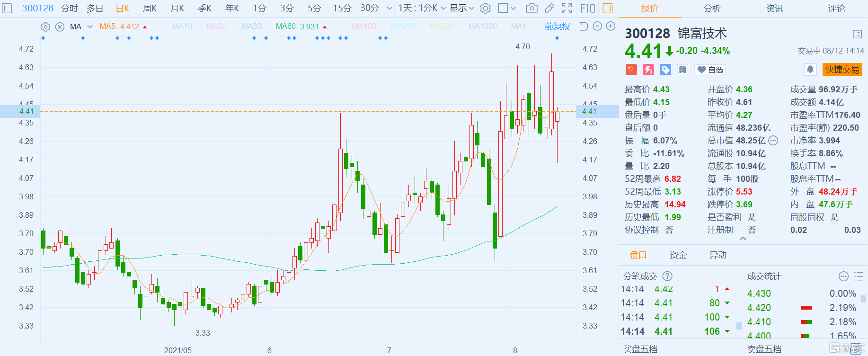This screenshot has height=356, width=868.
Task: Zoom out chart with minus icon
Action: click(597, 27)
